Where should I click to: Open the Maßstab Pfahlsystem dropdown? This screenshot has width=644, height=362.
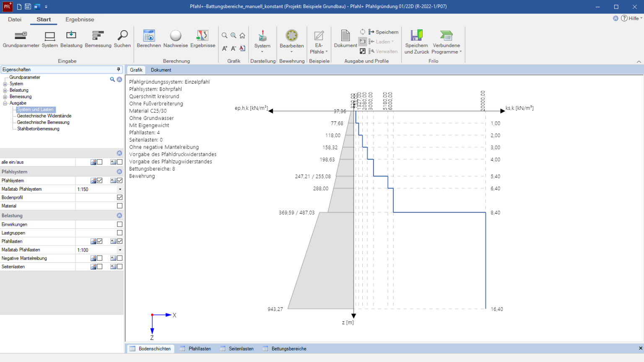tap(120, 189)
